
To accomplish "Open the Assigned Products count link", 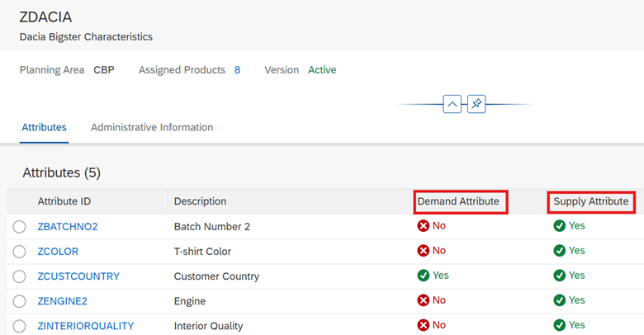I will pos(237,70).
